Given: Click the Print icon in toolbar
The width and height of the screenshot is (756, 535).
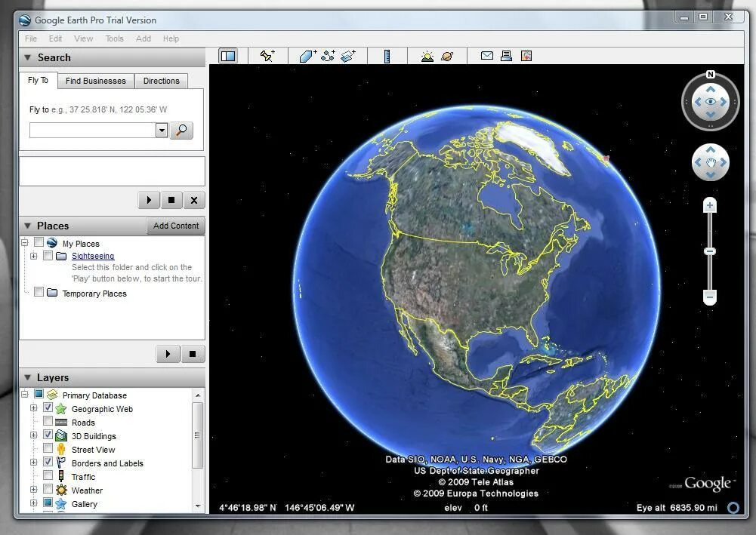Looking at the screenshot, I should click(506, 56).
